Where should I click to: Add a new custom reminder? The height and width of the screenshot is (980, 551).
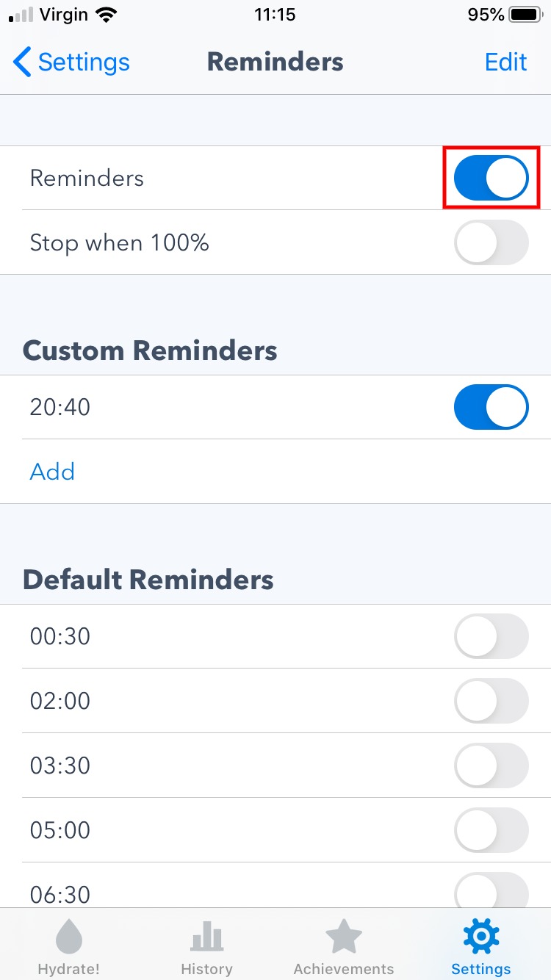click(x=52, y=472)
